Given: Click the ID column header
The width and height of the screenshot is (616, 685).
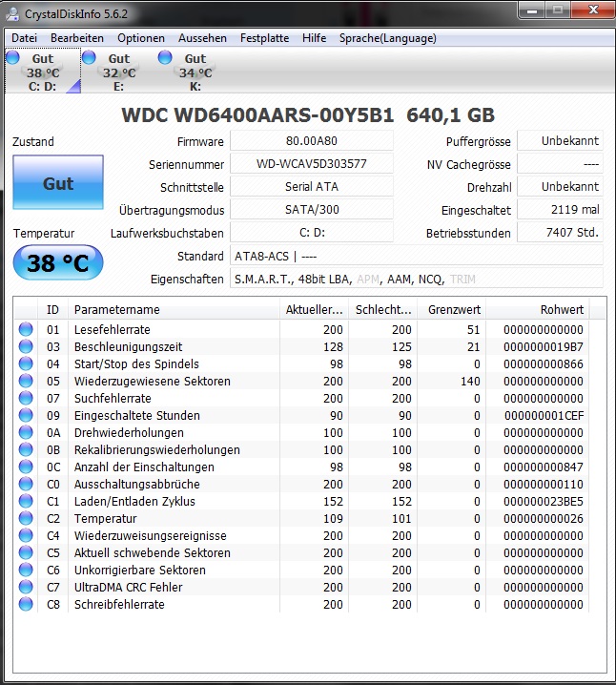Looking at the screenshot, I should click(52, 310).
